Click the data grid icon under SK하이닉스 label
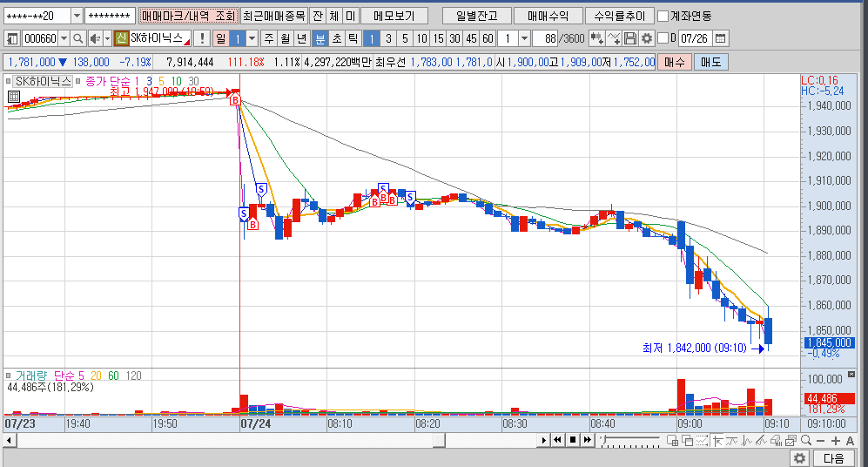This screenshot has height=467, width=868. (x=13, y=97)
